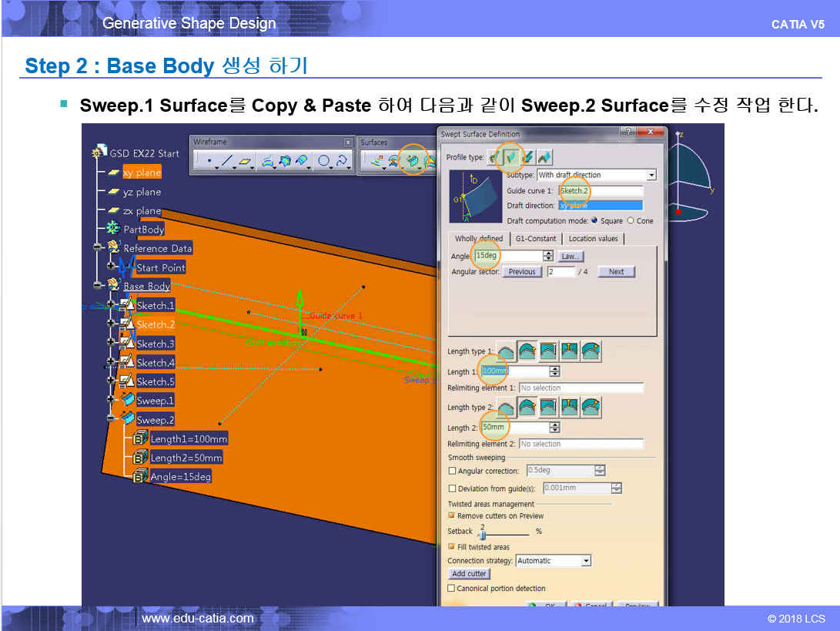Switch to the G1-Constant tab

536,239
